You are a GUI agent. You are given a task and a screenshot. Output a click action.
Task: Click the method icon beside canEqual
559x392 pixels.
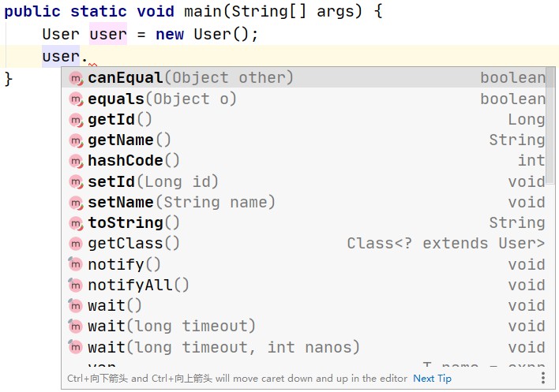pyautogui.click(x=76, y=78)
